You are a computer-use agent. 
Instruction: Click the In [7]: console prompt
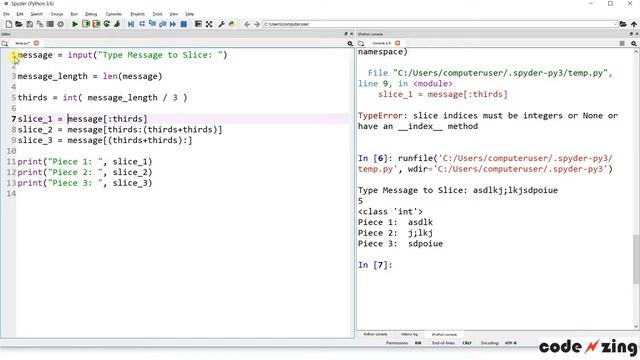375,265
